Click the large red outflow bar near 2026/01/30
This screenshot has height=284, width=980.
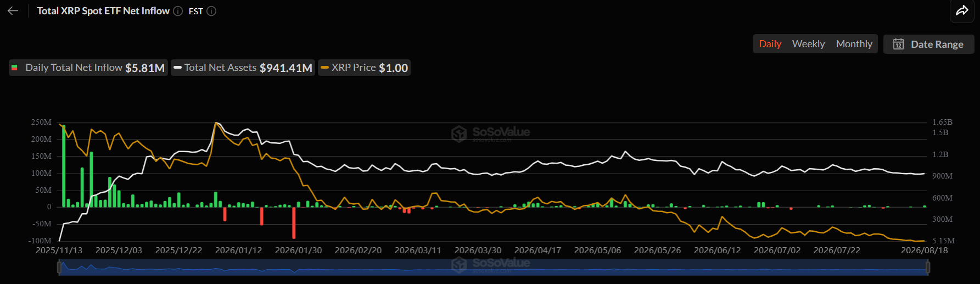coord(294,222)
